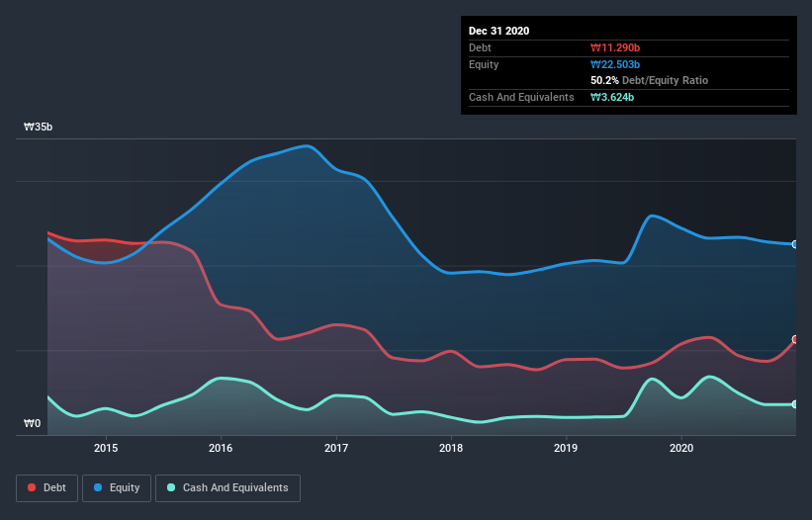Toggle Cash And Equivalents legend button
The width and height of the screenshot is (812, 520).
pos(227,488)
